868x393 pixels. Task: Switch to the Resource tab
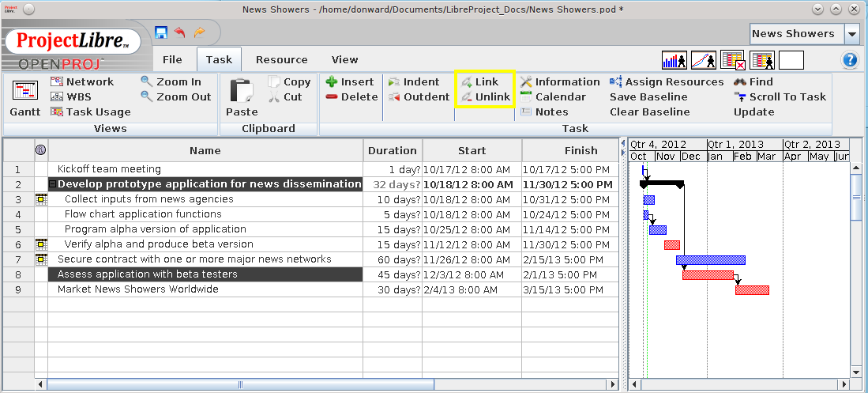(x=282, y=60)
